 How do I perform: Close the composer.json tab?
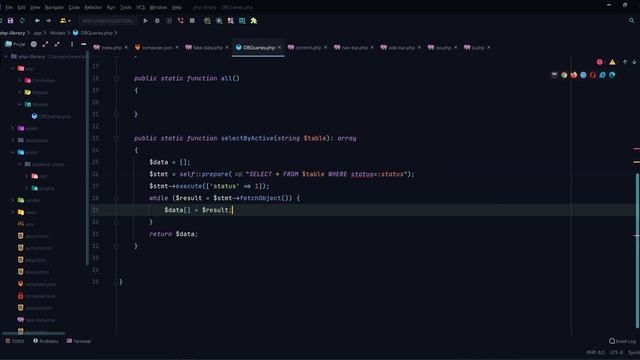pyautogui.click(x=177, y=48)
